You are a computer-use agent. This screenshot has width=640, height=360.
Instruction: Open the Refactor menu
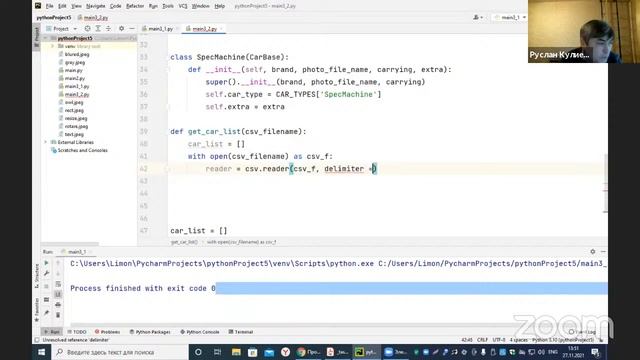pyautogui.click(x=135, y=6)
